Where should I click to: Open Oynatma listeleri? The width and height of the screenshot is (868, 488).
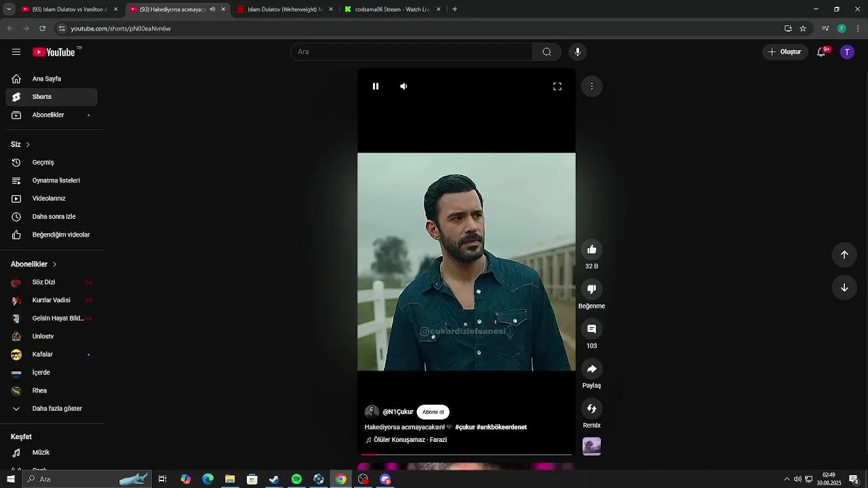[52, 180]
